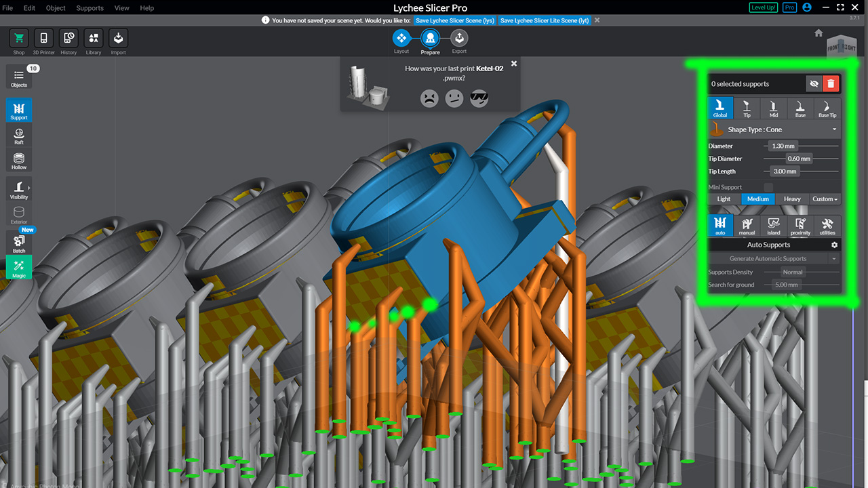Switch to the Tip support tab
Screen dimensions: 868x488
747,108
